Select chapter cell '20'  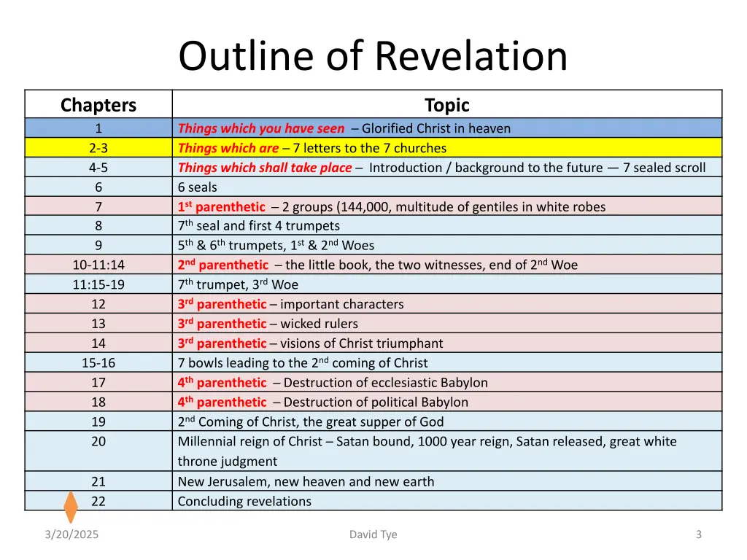tap(98, 451)
